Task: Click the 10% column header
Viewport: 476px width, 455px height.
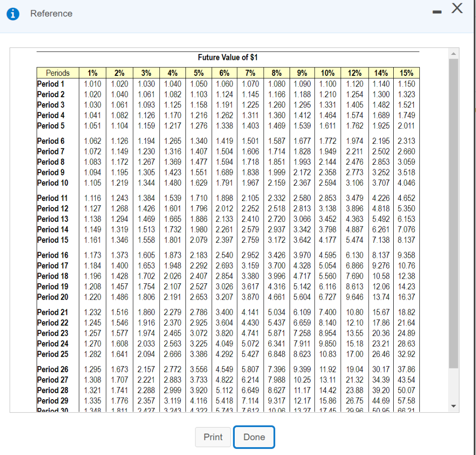Action: click(x=328, y=73)
